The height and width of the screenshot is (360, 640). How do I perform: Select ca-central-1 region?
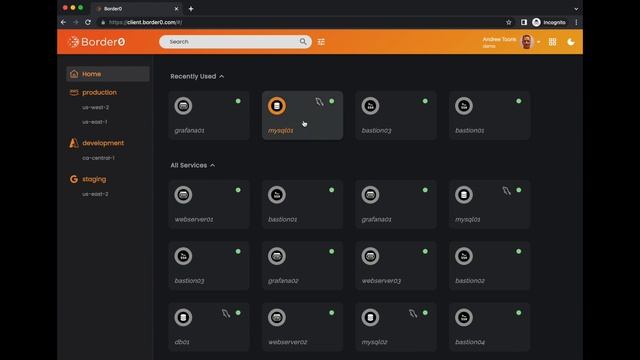point(98,158)
